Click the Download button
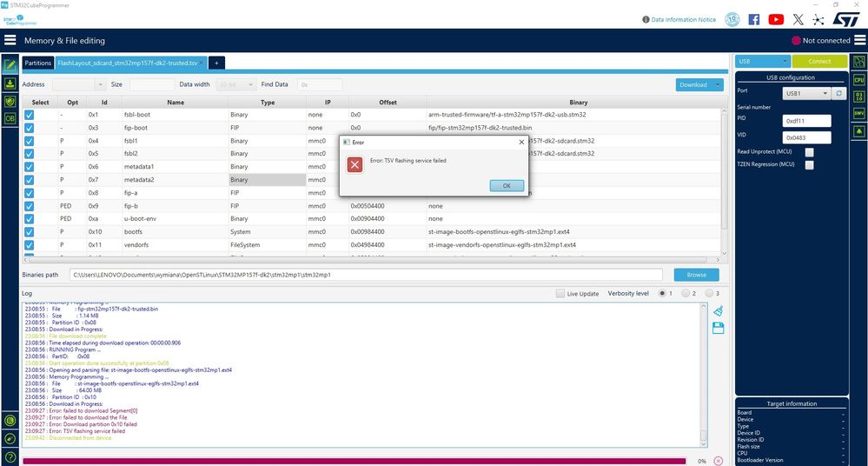 coord(693,85)
